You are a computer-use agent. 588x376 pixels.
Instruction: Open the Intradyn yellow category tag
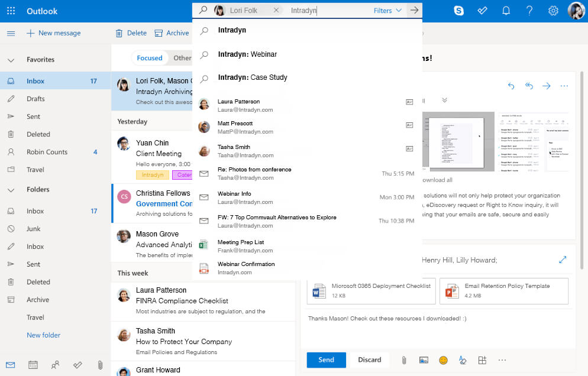coord(152,175)
